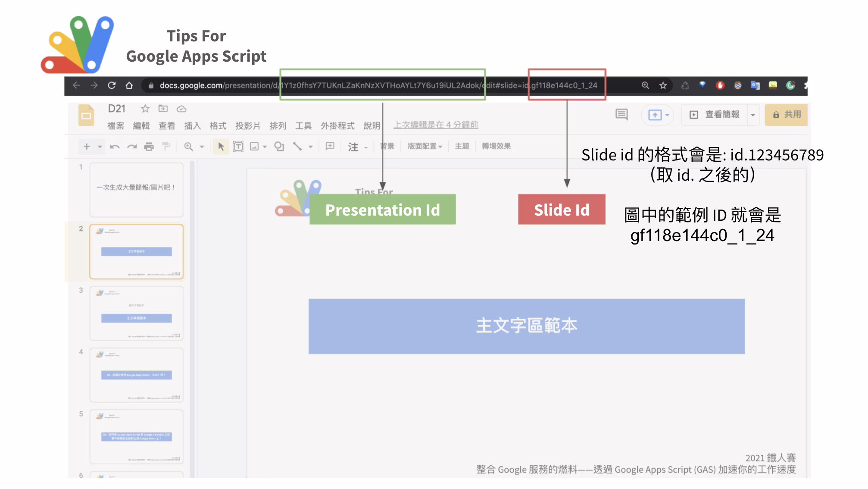Open the 版面配置 layout dropdown
Viewport: 868px width, 489px height.
pos(425,146)
